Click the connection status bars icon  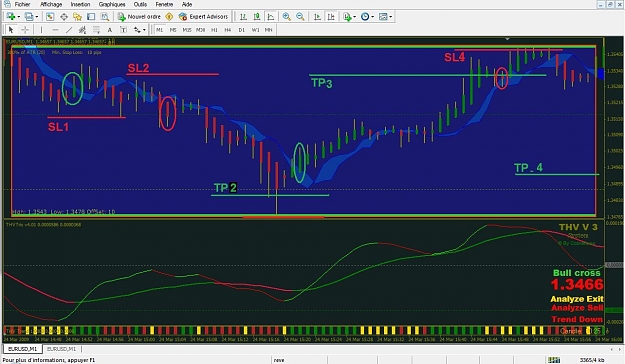pyautogui.click(x=554, y=360)
